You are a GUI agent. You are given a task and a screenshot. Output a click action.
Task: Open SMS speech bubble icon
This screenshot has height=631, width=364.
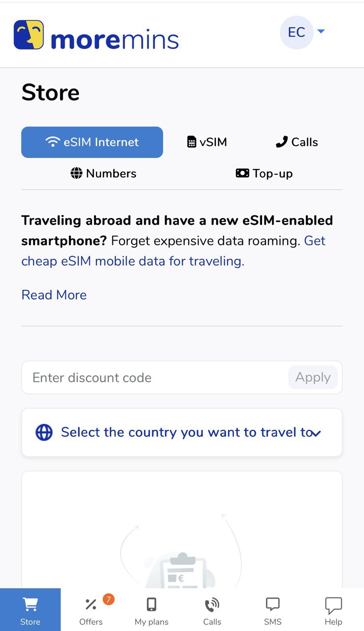[x=272, y=605]
